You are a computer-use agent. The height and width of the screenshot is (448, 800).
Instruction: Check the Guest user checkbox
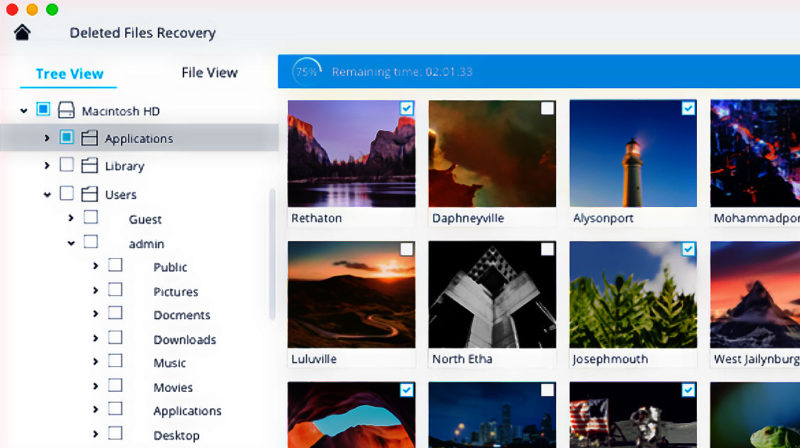tap(91, 217)
